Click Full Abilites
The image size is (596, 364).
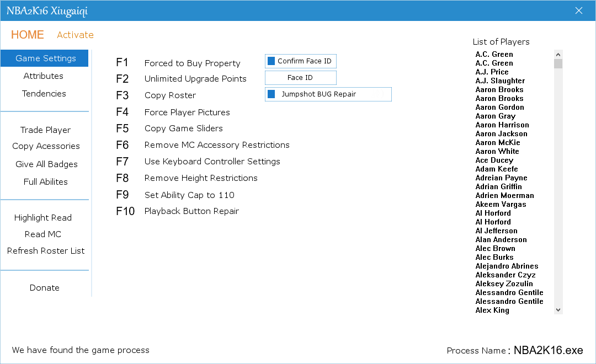[x=46, y=181]
